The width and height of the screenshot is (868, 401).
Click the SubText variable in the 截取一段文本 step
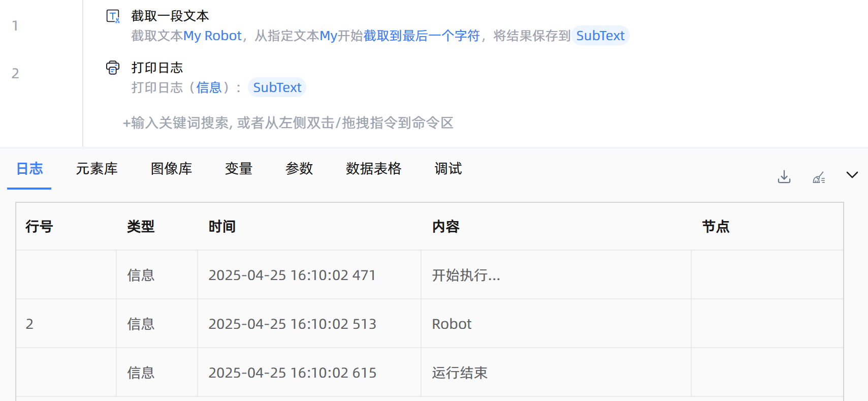click(x=600, y=36)
